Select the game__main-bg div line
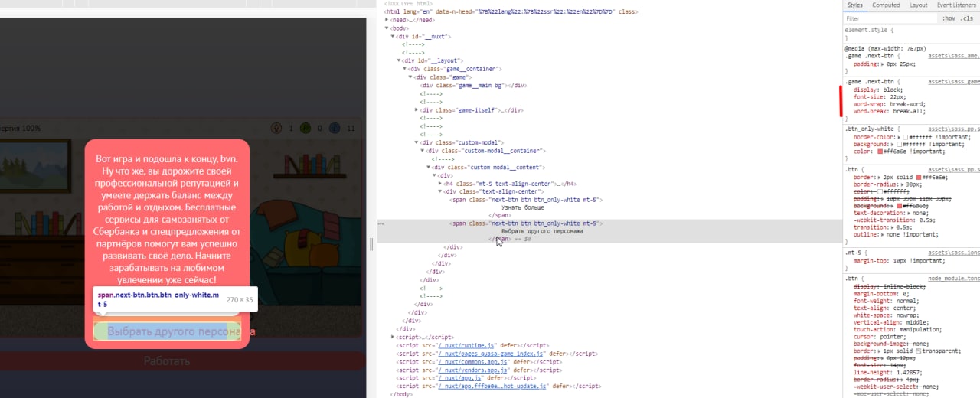This screenshot has height=398, width=980. pos(473,85)
